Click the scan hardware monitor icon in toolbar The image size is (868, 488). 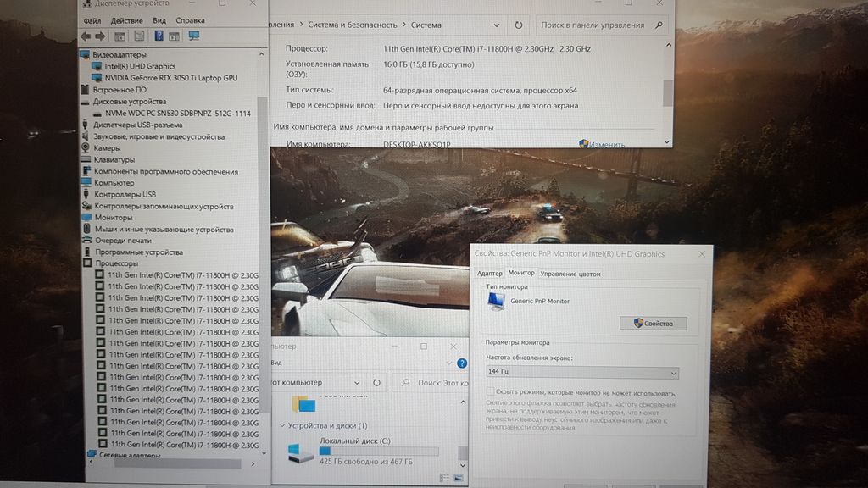194,36
